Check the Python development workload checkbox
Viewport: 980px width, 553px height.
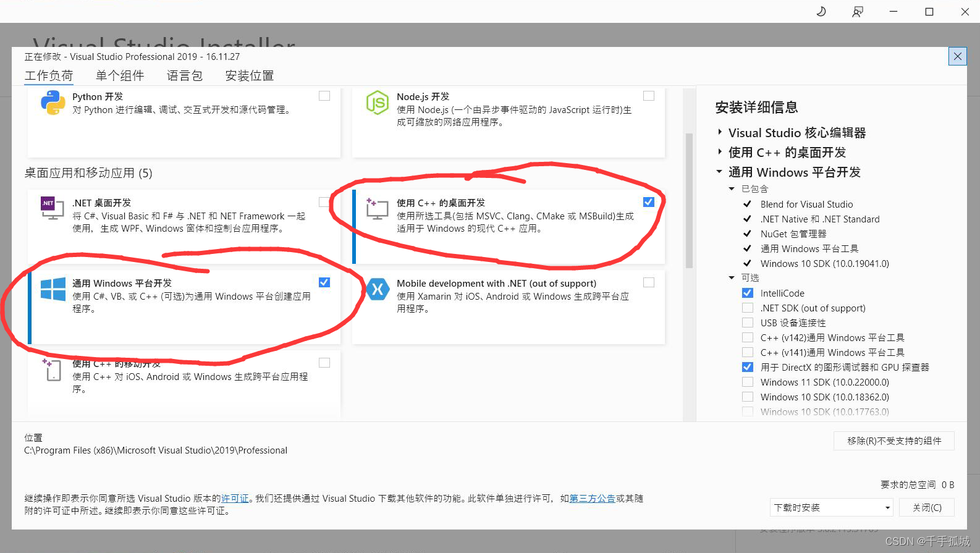[x=324, y=96]
